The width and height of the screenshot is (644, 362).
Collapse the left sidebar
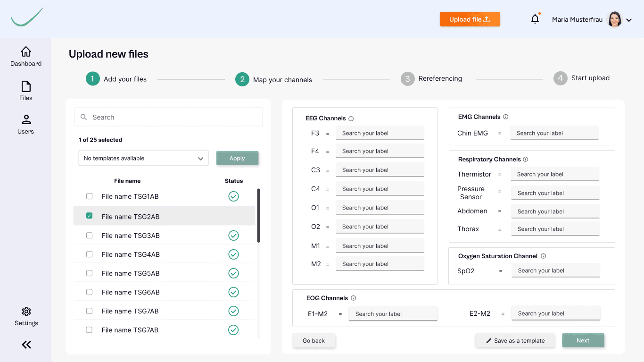coord(26,345)
